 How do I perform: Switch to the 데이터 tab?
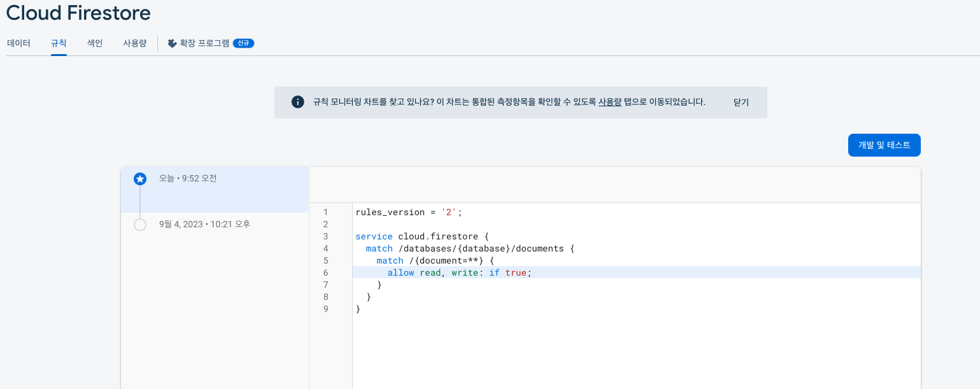click(x=18, y=43)
